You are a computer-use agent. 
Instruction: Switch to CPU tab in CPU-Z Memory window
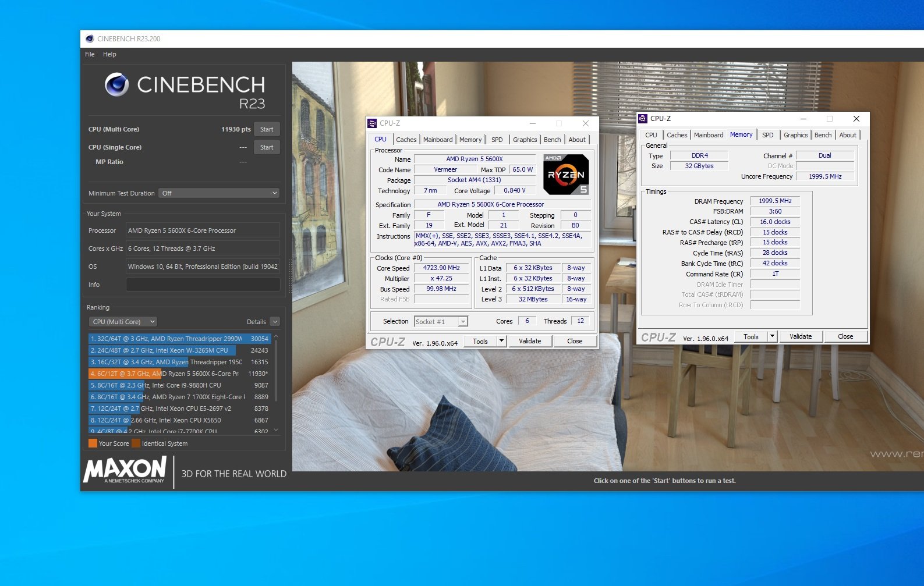tap(651, 135)
